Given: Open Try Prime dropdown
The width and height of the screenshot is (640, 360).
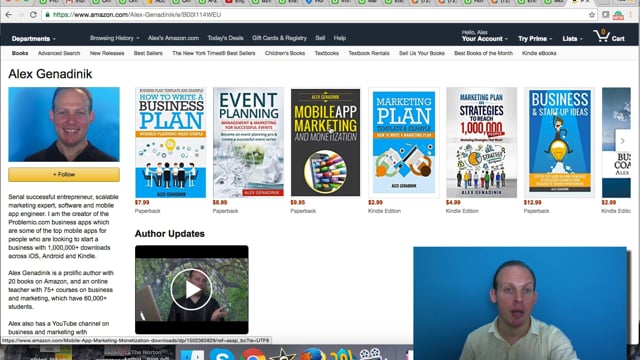Looking at the screenshot, I should pos(535,39).
